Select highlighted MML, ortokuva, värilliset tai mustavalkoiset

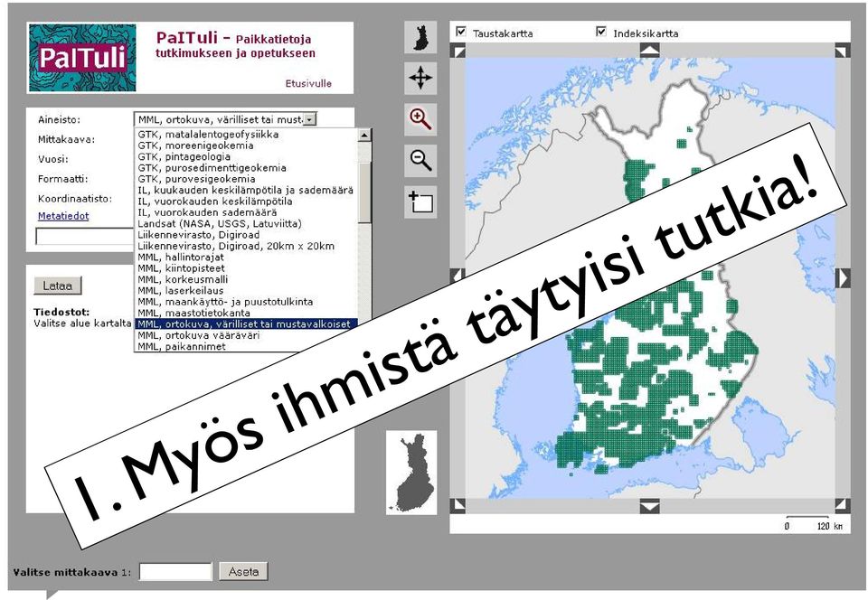(246, 324)
